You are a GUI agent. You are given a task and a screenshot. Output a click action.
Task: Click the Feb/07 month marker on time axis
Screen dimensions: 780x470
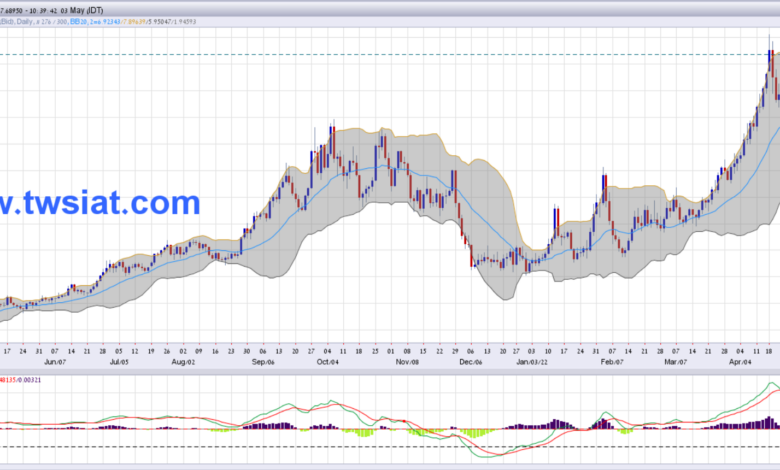612,362
